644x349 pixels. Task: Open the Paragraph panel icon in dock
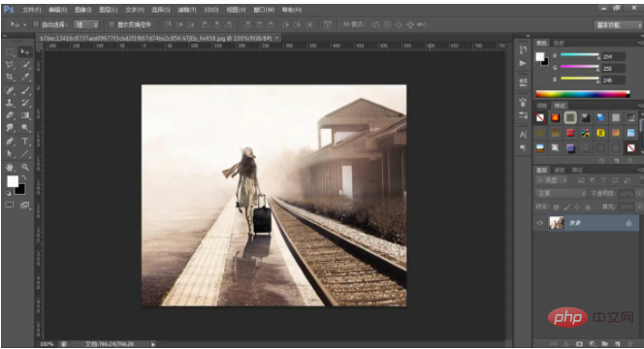point(523,147)
